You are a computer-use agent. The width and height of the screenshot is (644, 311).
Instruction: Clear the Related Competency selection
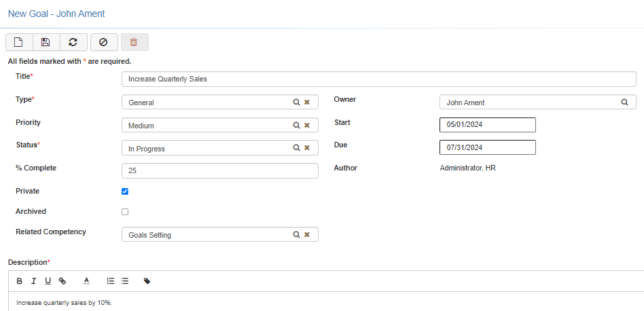[x=307, y=234]
